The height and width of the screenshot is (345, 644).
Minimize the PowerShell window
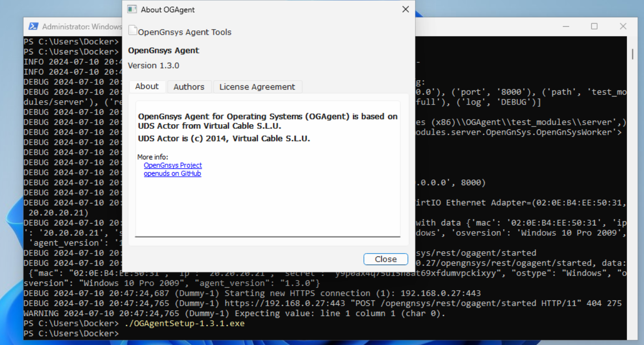pos(565,26)
